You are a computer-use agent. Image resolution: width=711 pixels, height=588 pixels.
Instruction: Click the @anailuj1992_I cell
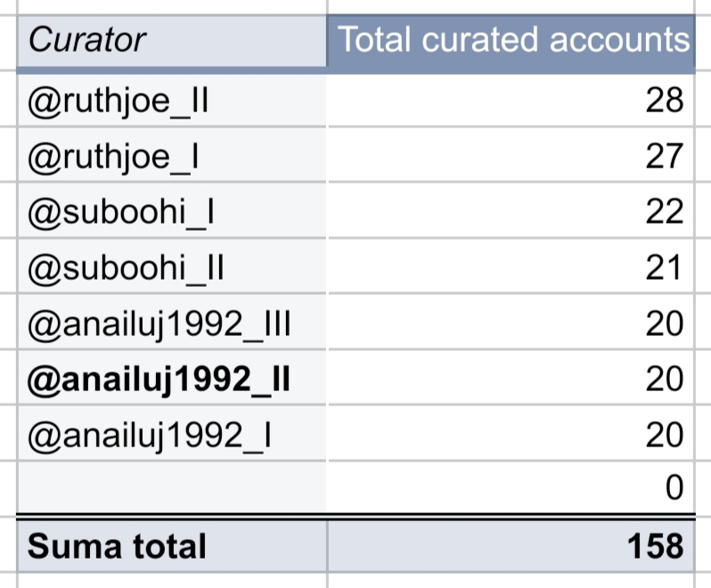172,434
